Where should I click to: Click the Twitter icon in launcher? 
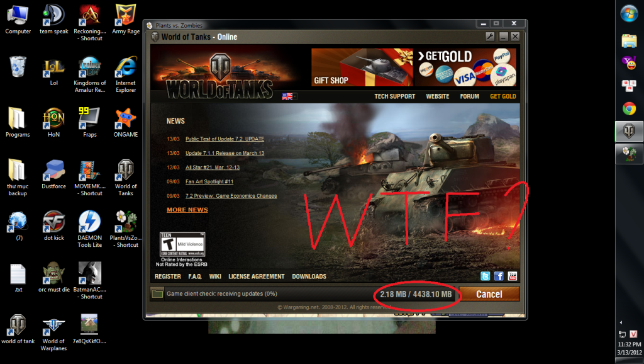point(486,276)
